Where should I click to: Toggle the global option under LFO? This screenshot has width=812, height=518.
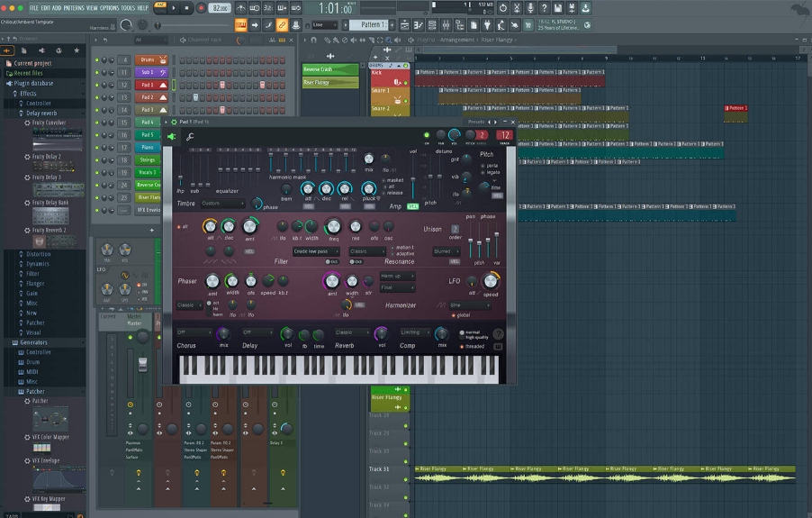(461, 315)
